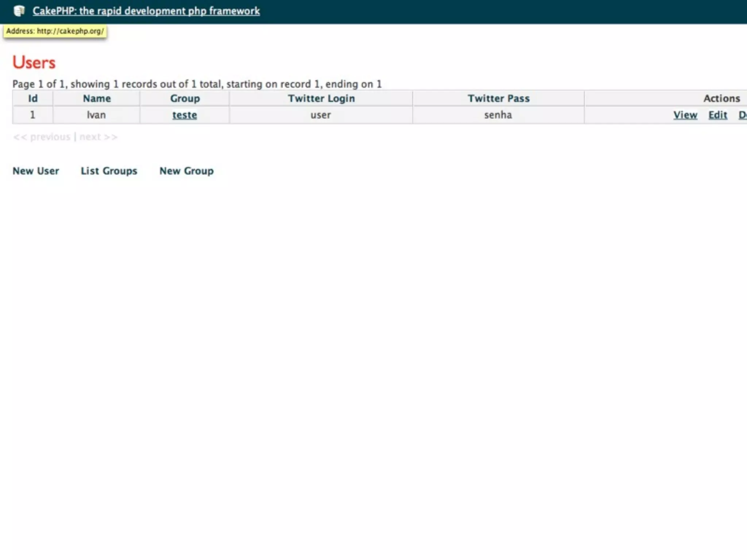This screenshot has width=747, height=560.
Task: Click the disabled next page link
Action: click(x=98, y=137)
